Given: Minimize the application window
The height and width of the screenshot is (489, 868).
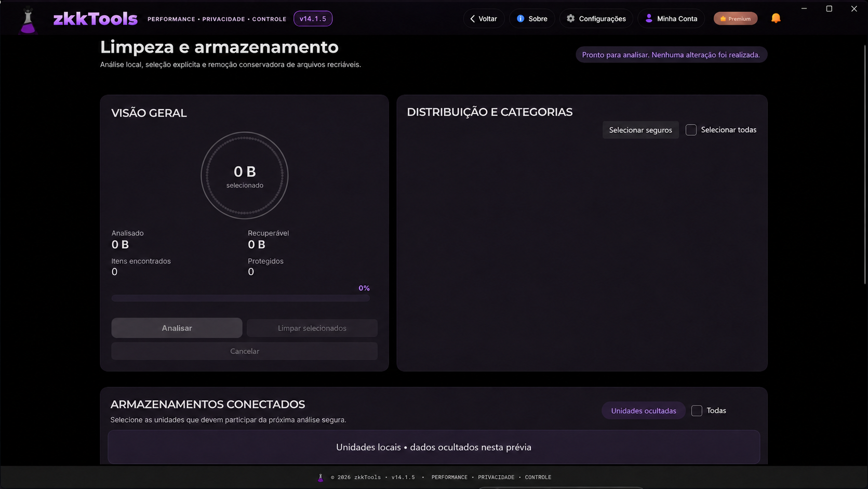Looking at the screenshot, I should (804, 9).
